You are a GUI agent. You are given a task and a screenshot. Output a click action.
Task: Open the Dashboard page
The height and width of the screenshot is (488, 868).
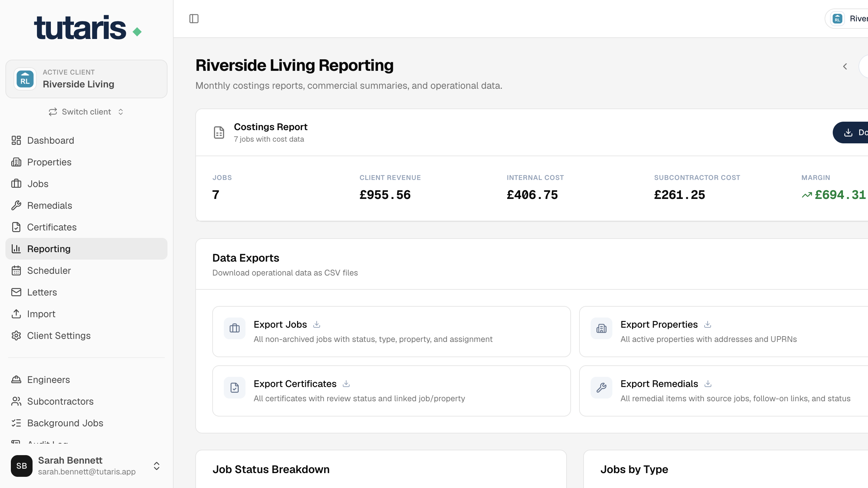[x=86, y=140]
